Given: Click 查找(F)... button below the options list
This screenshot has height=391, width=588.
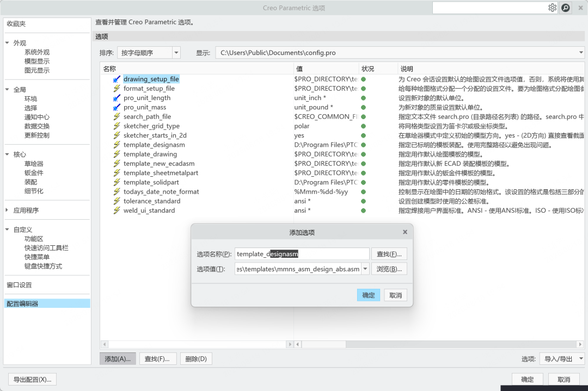Looking at the screenshot, I should pyautogui.click(x=157, y=359).
